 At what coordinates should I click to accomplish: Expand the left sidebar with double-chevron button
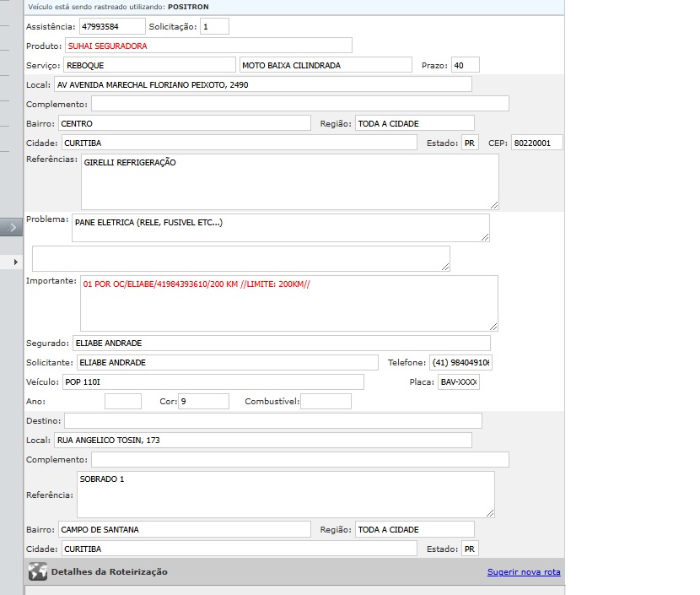[x=11, y=227]
